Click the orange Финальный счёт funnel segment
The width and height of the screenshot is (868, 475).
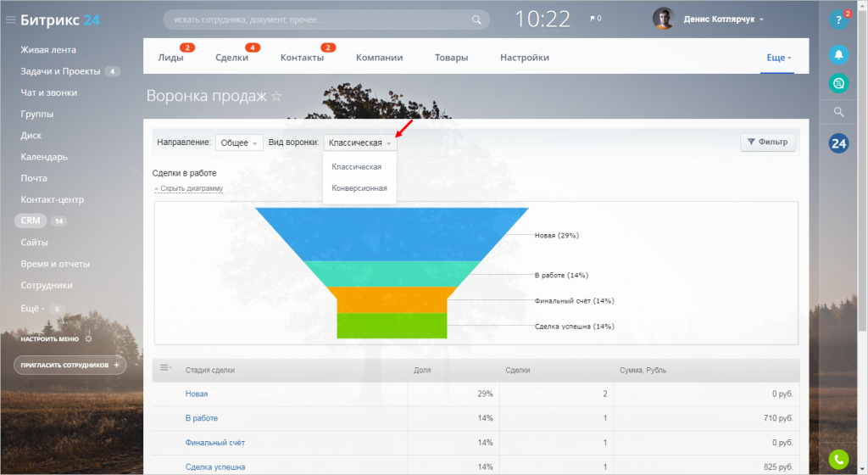pyautogui.click(x=392, y=299)
